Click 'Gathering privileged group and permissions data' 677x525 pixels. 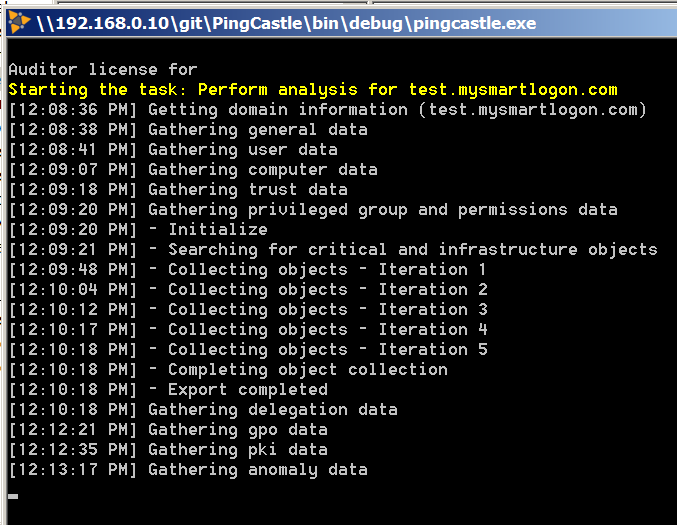(313, 209)
